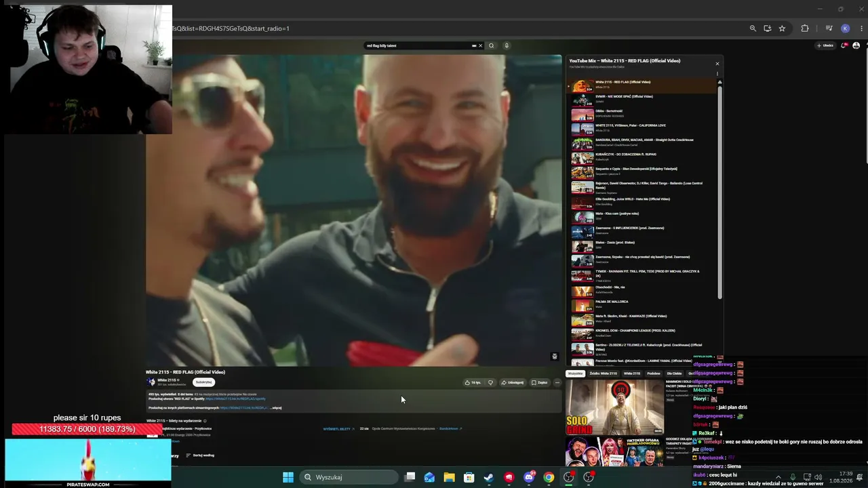Open Outlook from the taskbar

click(x=429, y=477)
